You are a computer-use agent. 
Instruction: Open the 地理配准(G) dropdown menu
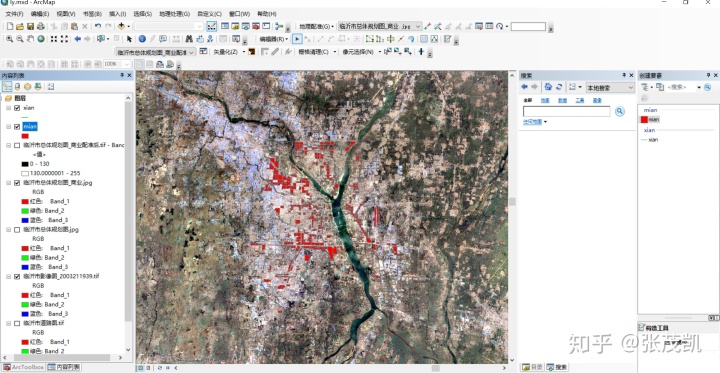click(316, 27)
